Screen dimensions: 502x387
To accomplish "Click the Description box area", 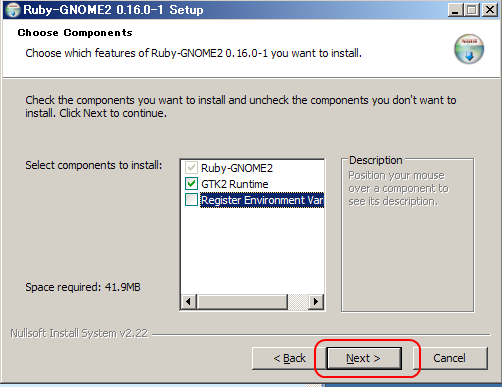I will pyautogui.click(x=407, y=237).
